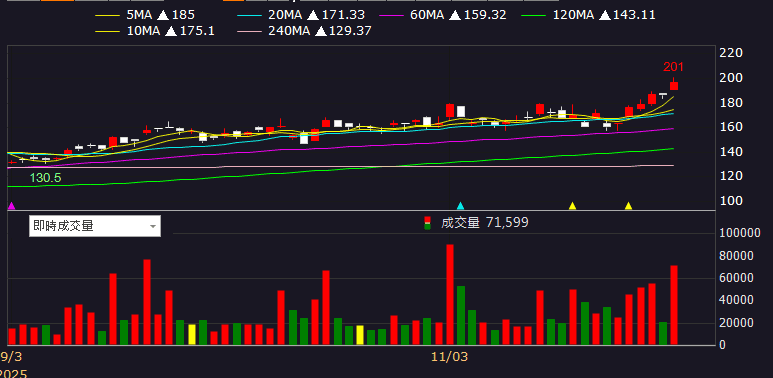
Task: Click the 240MA ▲129.37 legend entry
Action: point(304,31)
